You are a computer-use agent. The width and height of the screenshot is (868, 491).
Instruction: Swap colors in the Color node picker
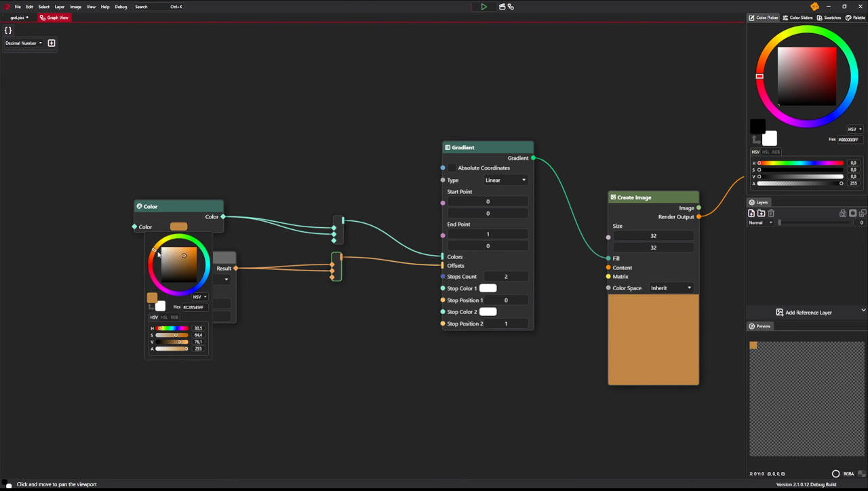click(151, 307)
